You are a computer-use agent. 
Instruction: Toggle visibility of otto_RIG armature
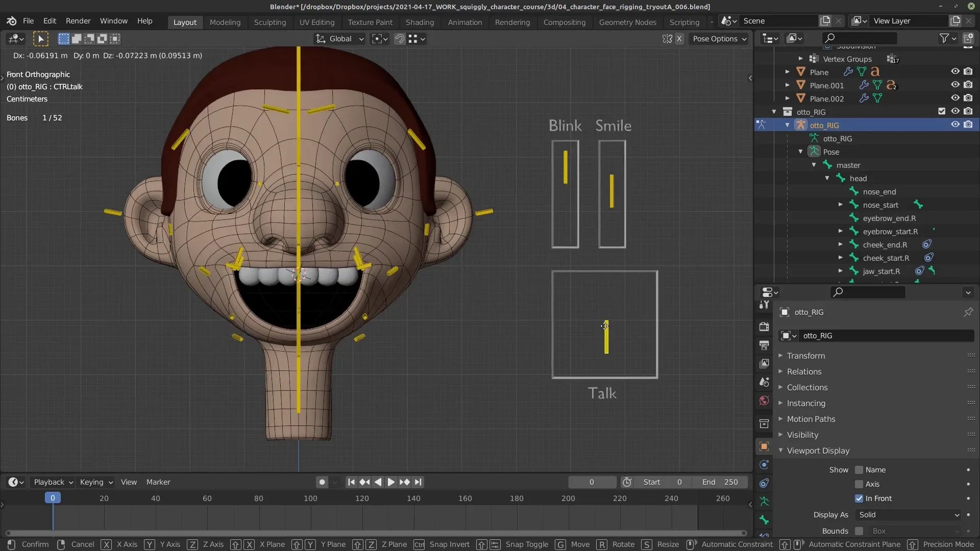click(954, 125)
